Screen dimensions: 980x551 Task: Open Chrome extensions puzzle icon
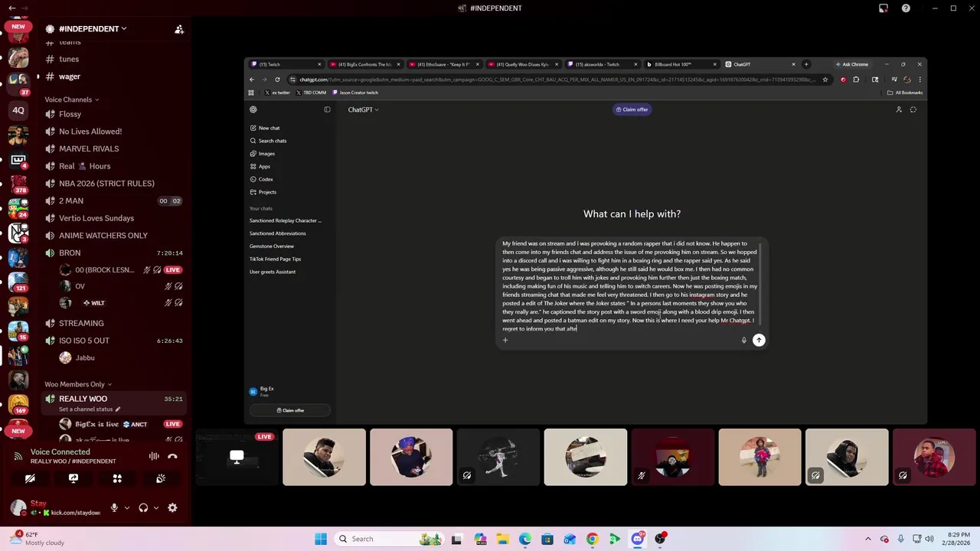click(856, 80)
